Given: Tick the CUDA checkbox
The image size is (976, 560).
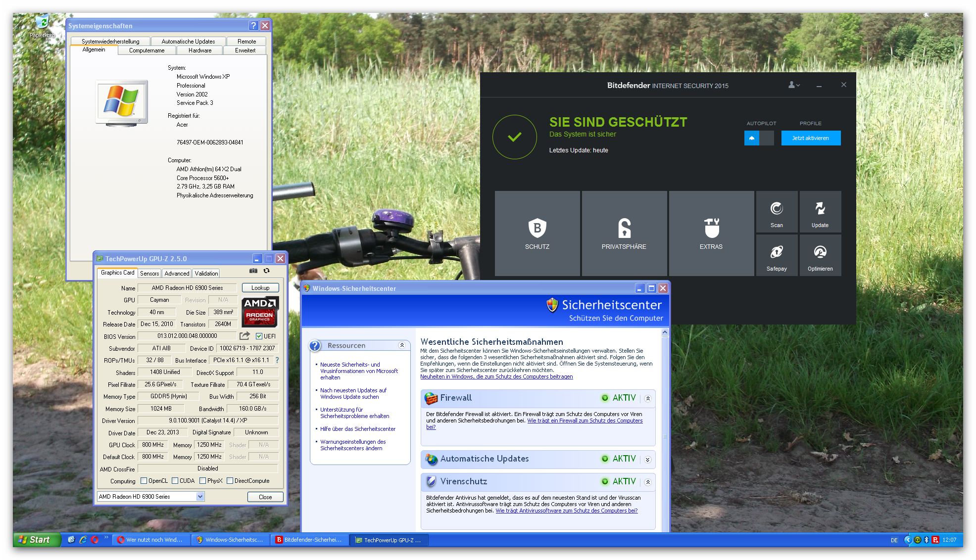Looking at the screenshot, I should coord(175,481).
